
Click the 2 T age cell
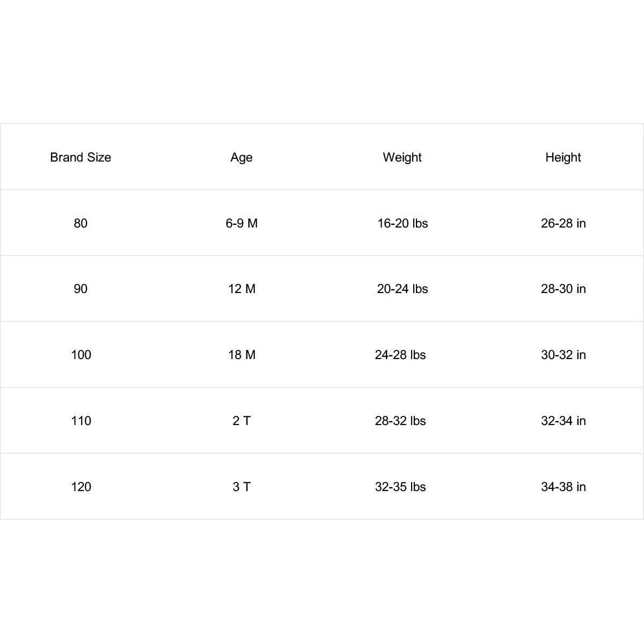point(241,421)
